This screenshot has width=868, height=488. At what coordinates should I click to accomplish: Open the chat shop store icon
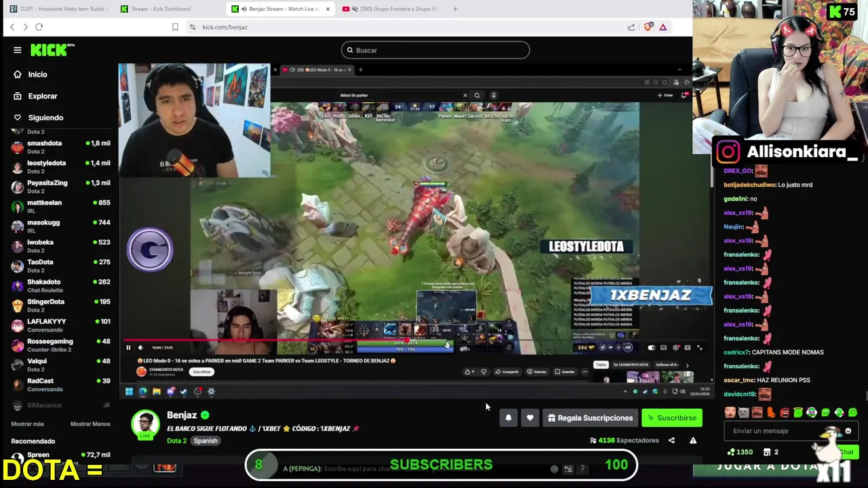coord(767,452)
